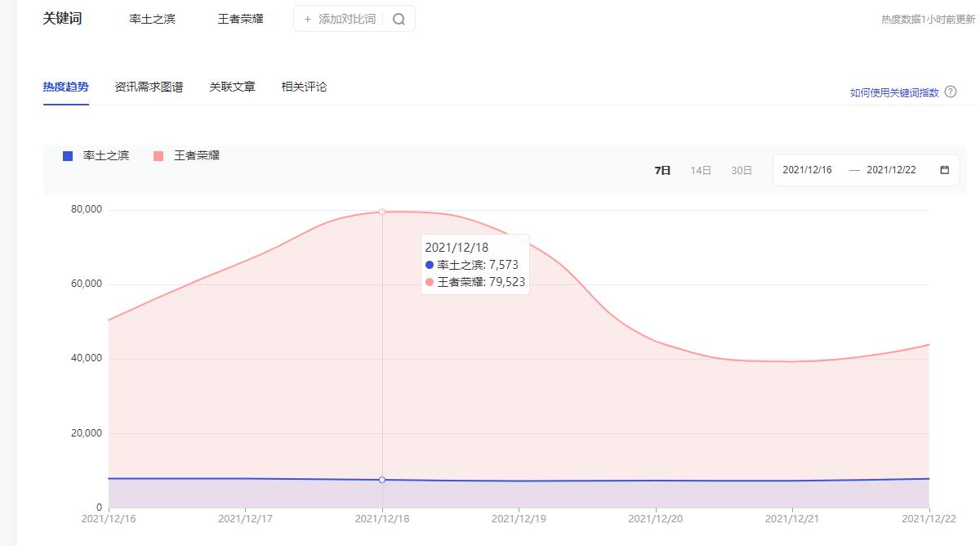Select the 7日 time range
This screenshot has width=980, height=546.
click(x=661, y=169)
